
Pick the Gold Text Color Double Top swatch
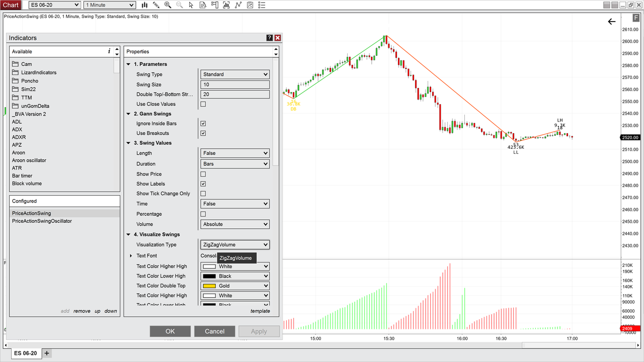pyautogui.click(x=209, y=286)
